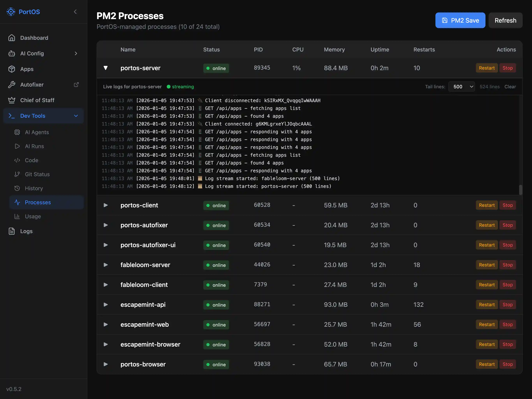532x399 pixels.
Task: Open History via the clock icon
Action: point(17,188)
